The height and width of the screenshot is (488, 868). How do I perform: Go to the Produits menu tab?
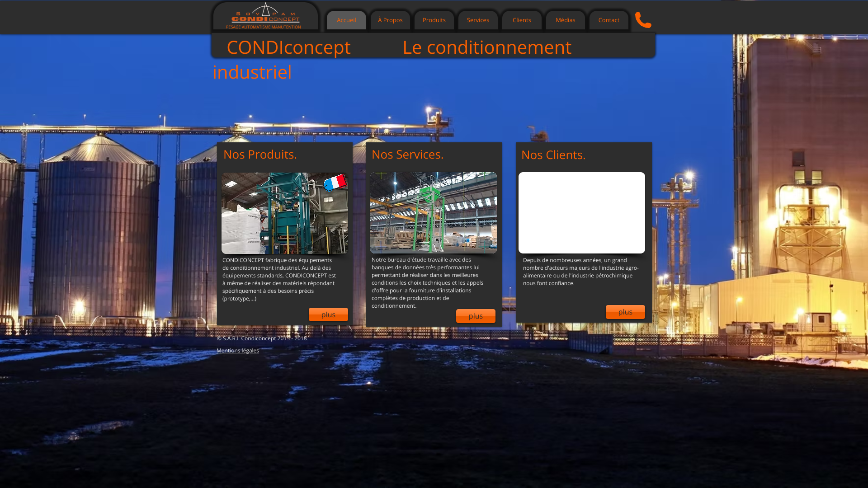tap(434, 20)
